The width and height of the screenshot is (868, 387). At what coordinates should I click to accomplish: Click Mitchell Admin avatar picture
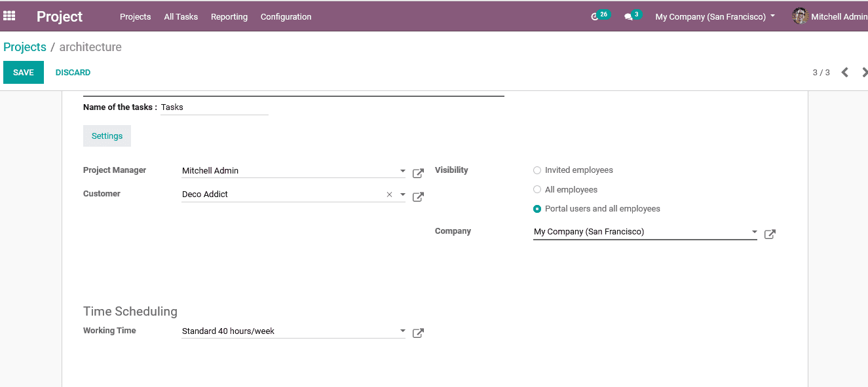[x=800, y=16]
